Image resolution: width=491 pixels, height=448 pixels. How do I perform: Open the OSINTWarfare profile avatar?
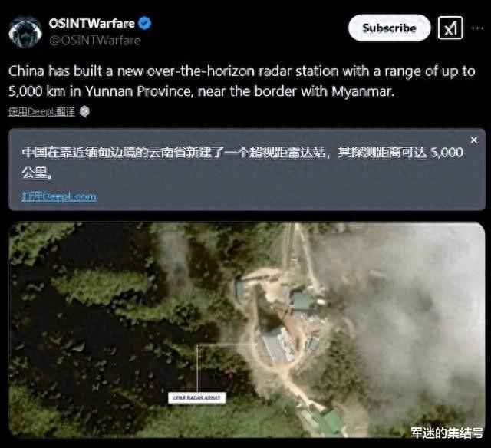click(x=25, y=31)
